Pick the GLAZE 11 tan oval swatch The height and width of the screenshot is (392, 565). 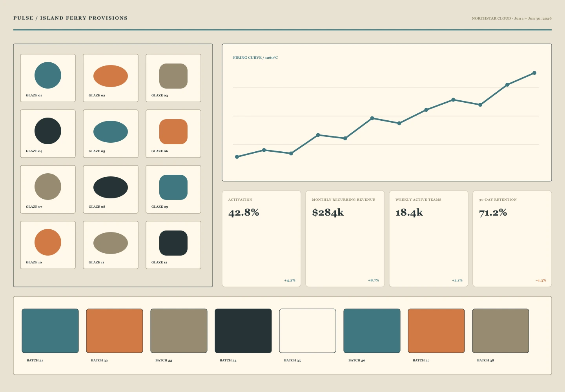tap(111, 243)
